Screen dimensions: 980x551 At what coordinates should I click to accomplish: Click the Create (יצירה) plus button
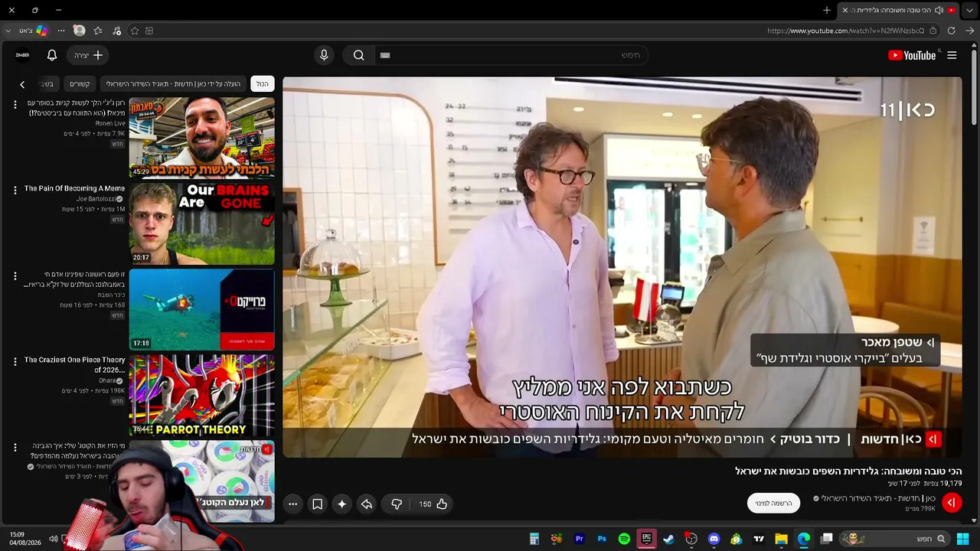click(88, 55)
